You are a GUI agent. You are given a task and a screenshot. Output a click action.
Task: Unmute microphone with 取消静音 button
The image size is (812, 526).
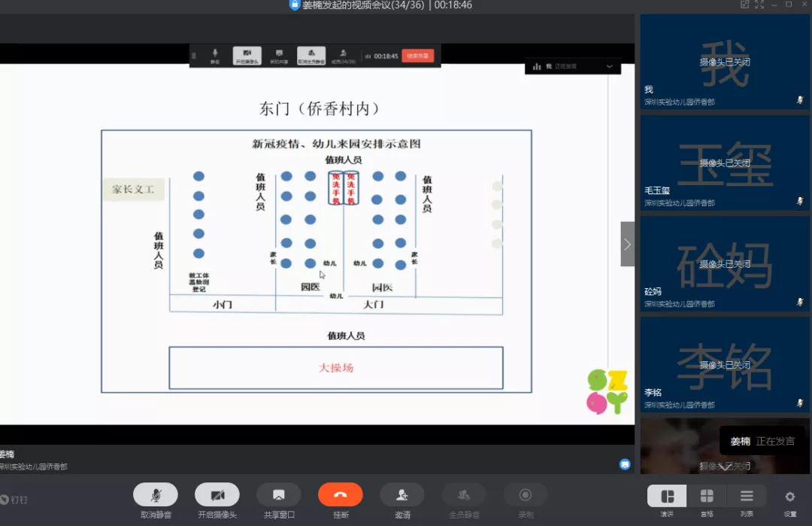(x=156, y=495)
